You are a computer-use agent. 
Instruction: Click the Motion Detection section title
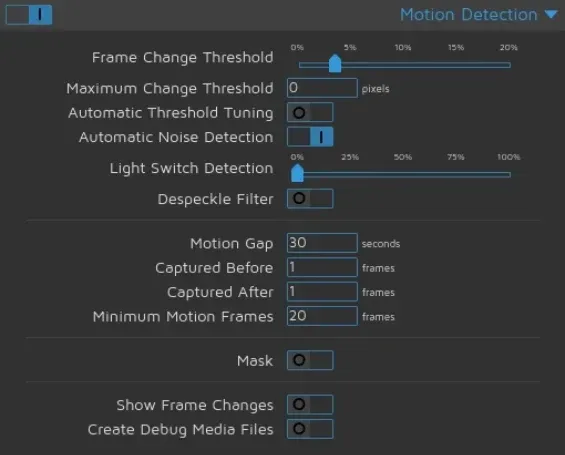468,15
